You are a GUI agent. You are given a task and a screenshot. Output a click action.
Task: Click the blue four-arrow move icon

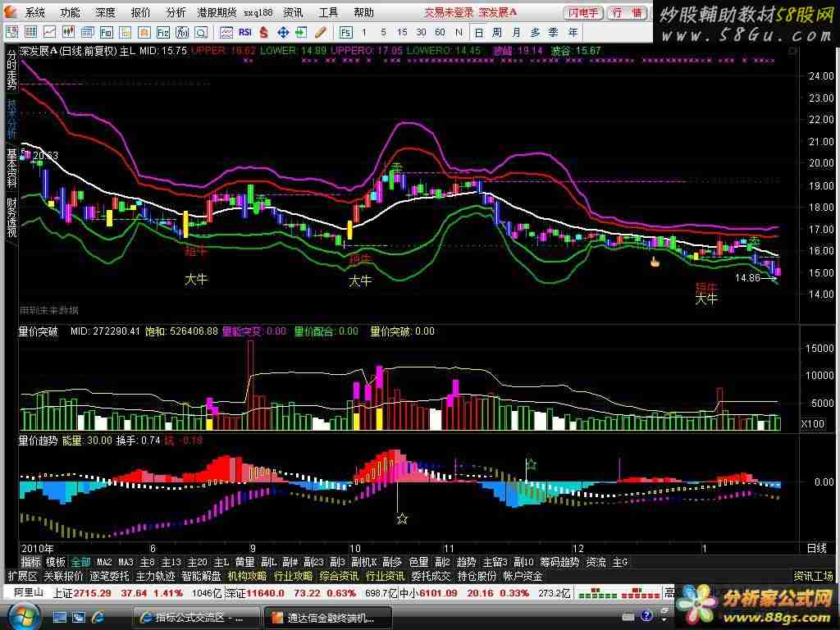coord(283,33)
